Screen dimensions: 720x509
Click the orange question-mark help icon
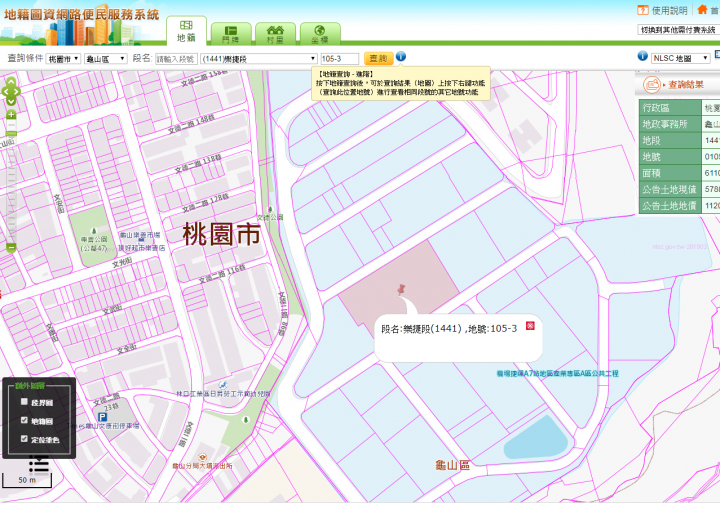(643, 10)
